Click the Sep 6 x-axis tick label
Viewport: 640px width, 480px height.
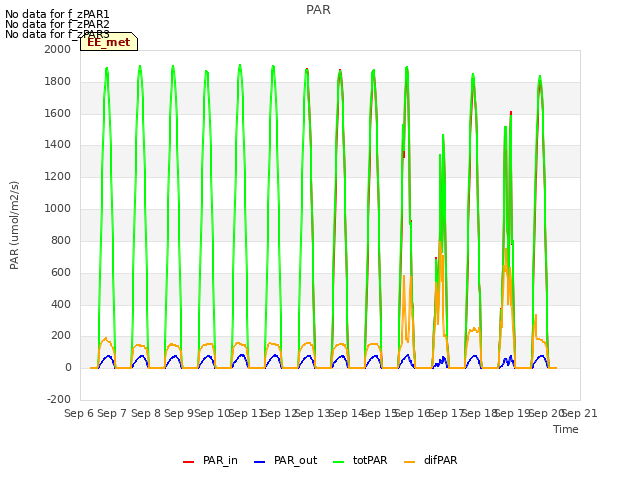click(x=79, y=413)
